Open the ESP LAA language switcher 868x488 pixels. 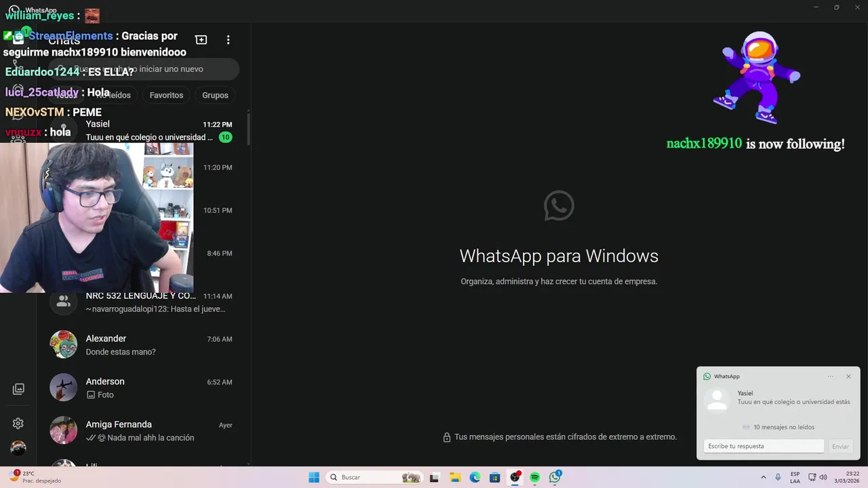795,477
